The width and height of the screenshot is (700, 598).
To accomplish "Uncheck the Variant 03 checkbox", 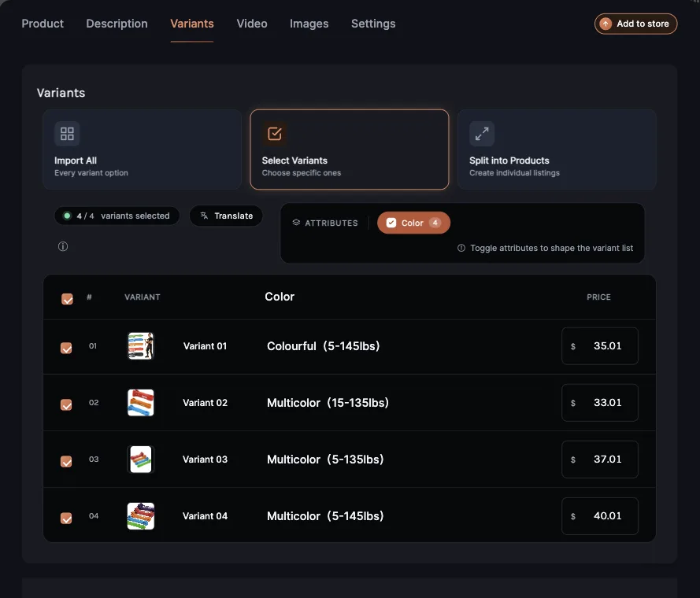I will click(x=66, y=461).
